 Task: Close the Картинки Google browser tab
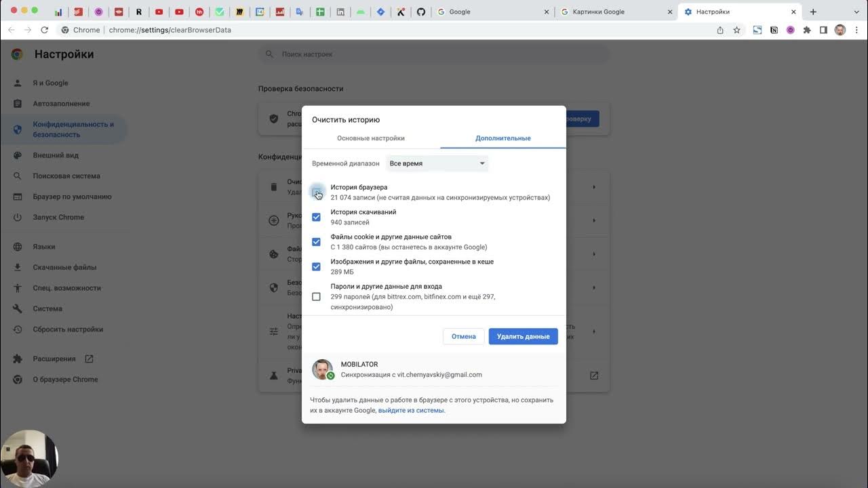click(670, 12)
